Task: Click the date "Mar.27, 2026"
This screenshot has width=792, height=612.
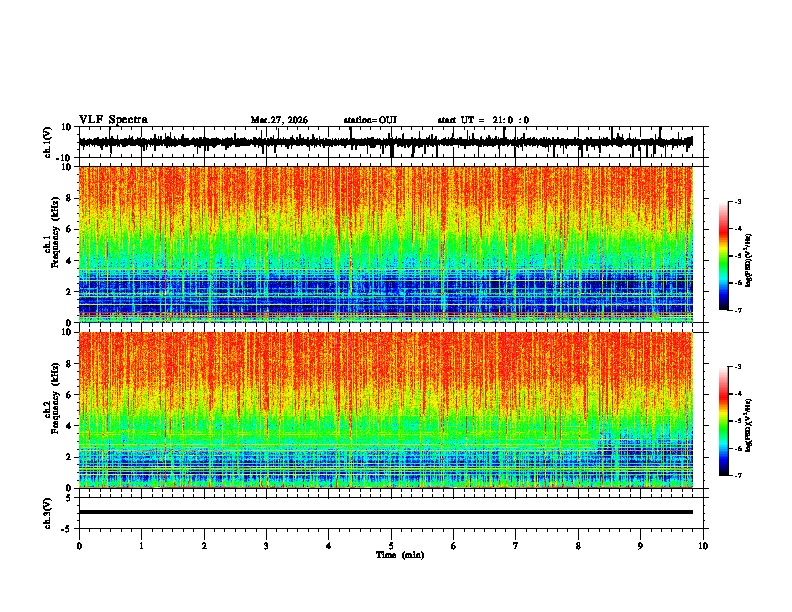Action: tap(279, 120)
